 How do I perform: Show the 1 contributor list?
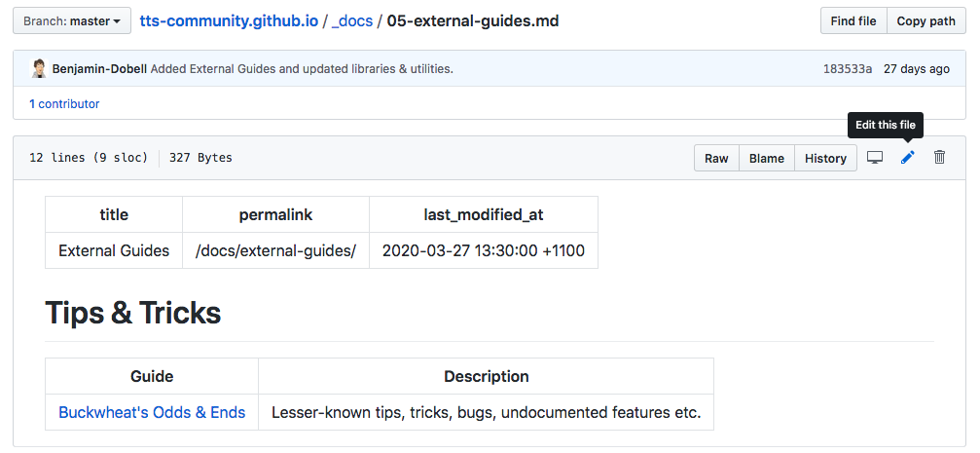64,103
